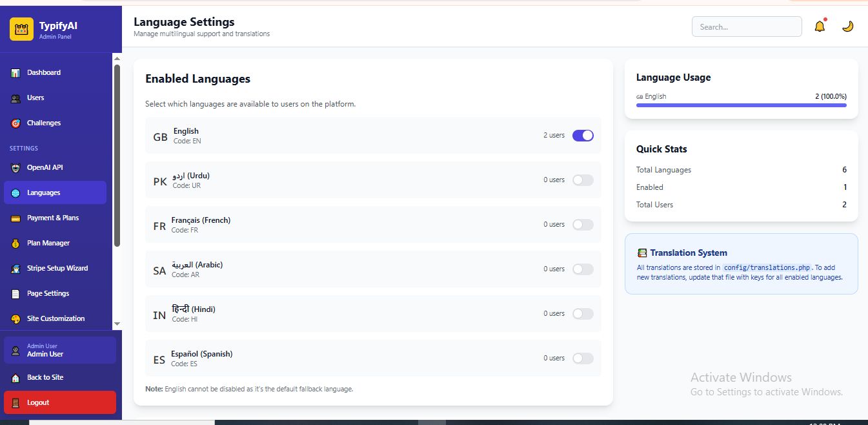This screenshot has width=868, height=425.
Task: Click the IN flag code for Hindi
Action: click(159, 315)
